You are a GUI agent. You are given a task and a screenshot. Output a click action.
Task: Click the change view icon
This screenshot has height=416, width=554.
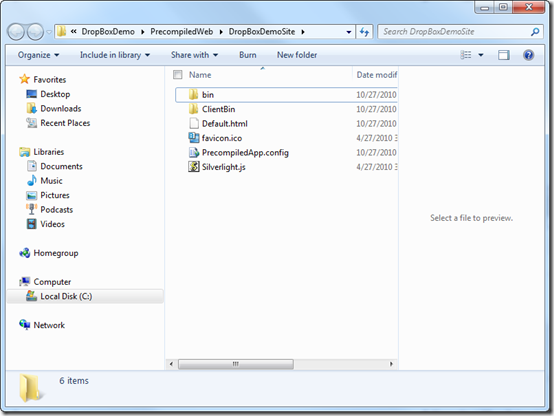466,55
